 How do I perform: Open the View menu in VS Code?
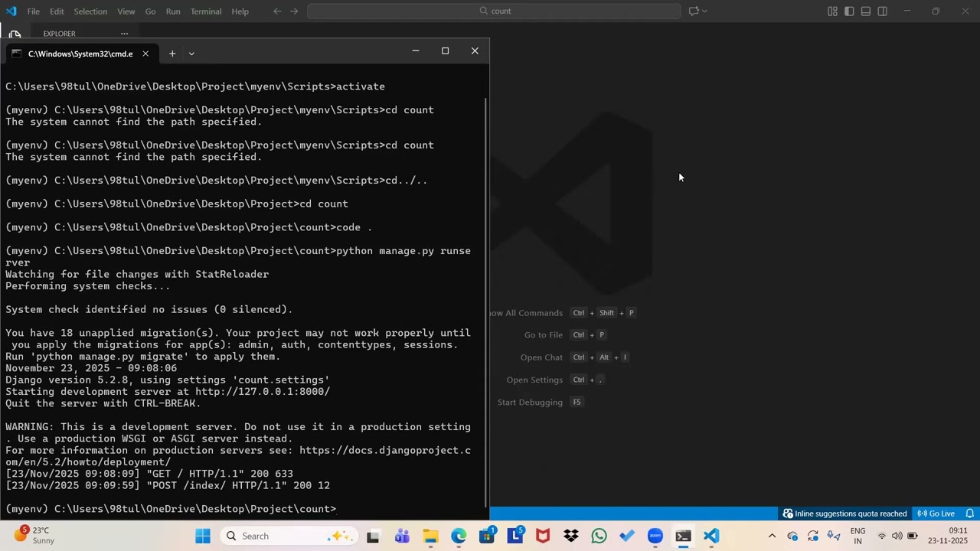pos(126,11)
